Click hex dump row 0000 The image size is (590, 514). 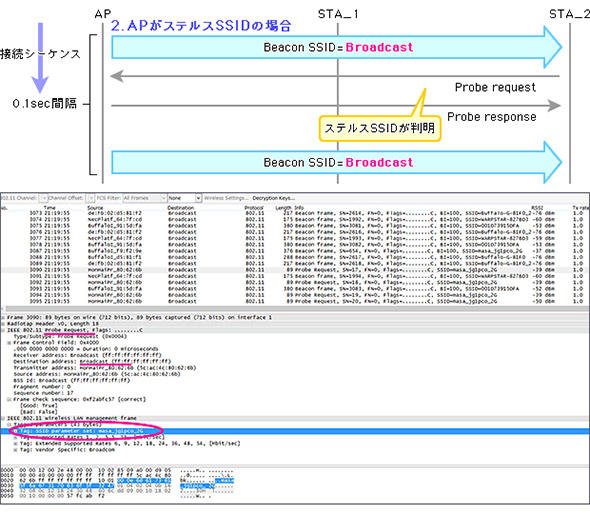point(117,470)
